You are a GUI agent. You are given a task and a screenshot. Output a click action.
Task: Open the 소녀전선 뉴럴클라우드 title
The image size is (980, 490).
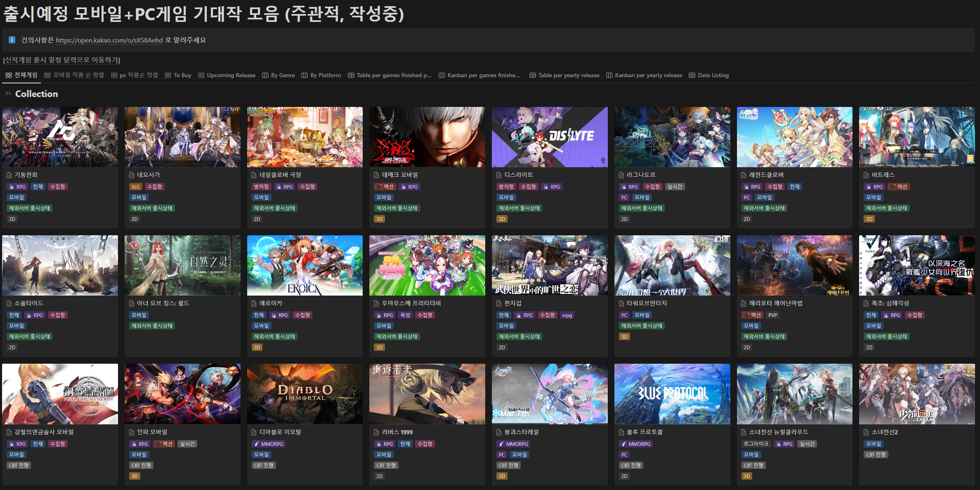pyautogui.click(x=779, y=432)
